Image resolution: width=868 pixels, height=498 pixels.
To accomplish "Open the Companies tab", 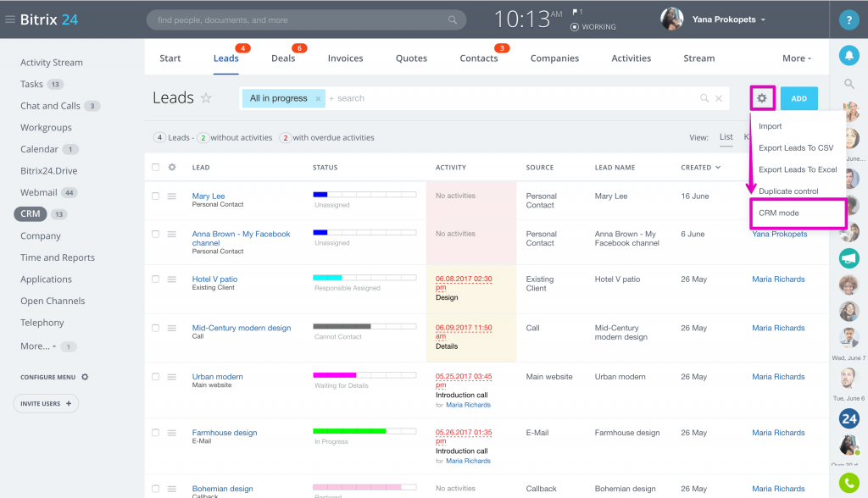I will coord(554,58).
